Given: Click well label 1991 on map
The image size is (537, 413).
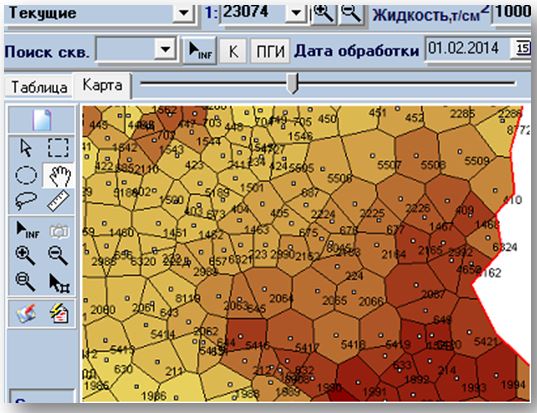Looking at the screenshot, I should tap(374, 391).
